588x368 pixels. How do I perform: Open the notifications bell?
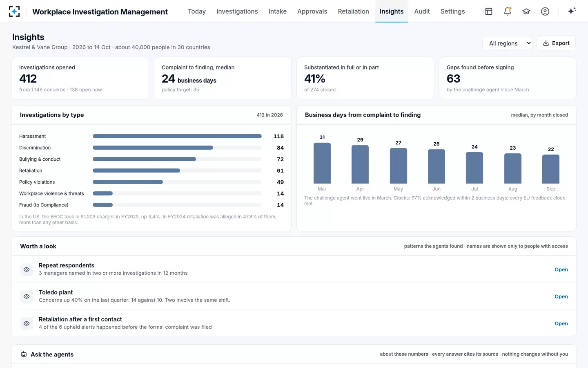tap(508, 11)
